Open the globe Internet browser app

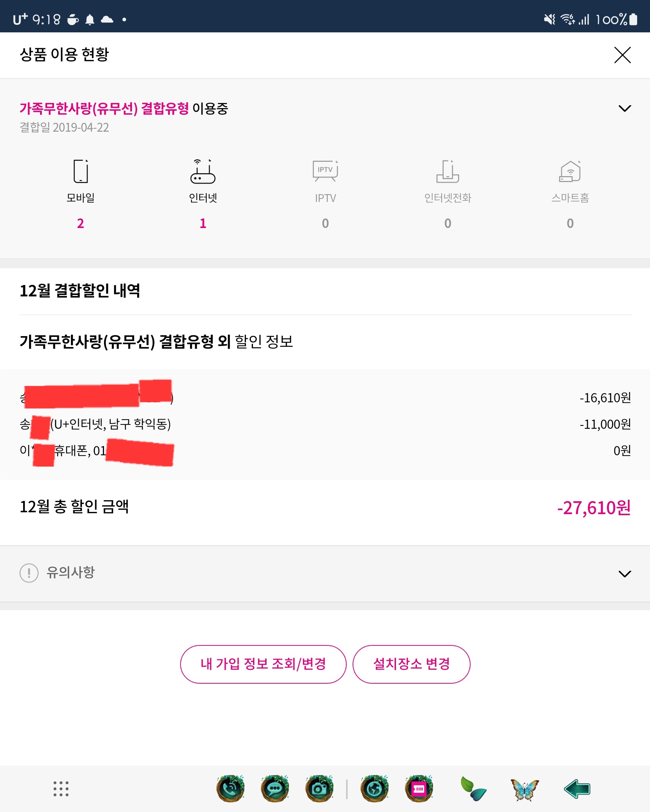coord(374,788)
